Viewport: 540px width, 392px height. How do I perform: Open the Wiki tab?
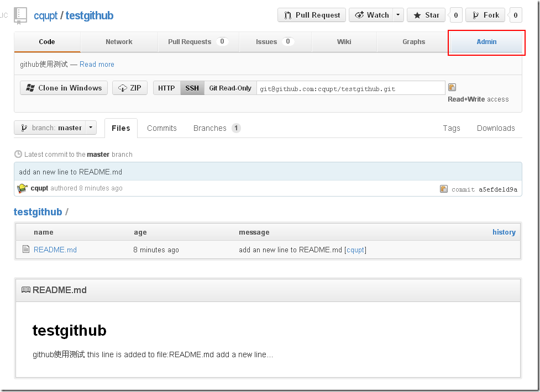(344, 41)
